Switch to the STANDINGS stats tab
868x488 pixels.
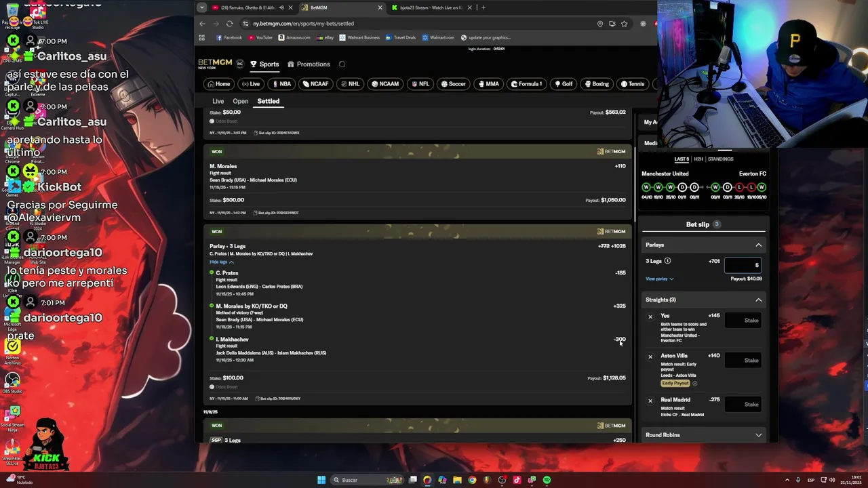720,159
